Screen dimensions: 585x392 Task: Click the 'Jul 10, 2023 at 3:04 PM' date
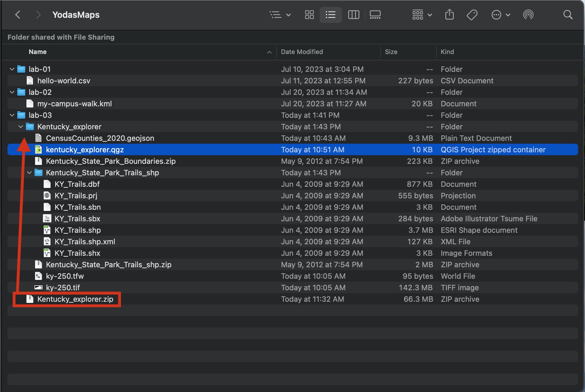(322, 69)
